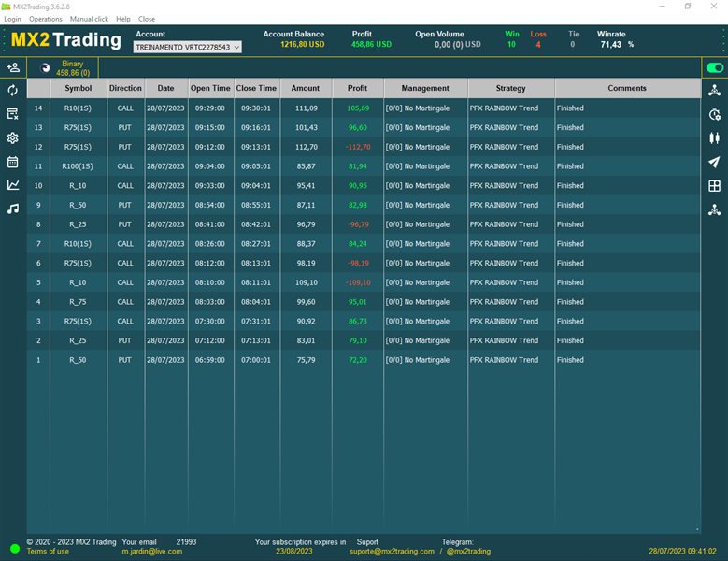This screenshot has height=561, width=728.
Task: Open the Manual click menu
Action: [89, 19]
